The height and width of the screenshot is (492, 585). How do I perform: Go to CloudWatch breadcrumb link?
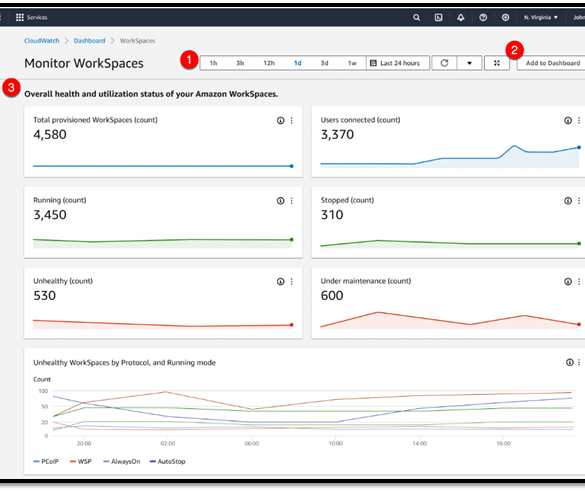pyautogui.click(x=42, y=41)
